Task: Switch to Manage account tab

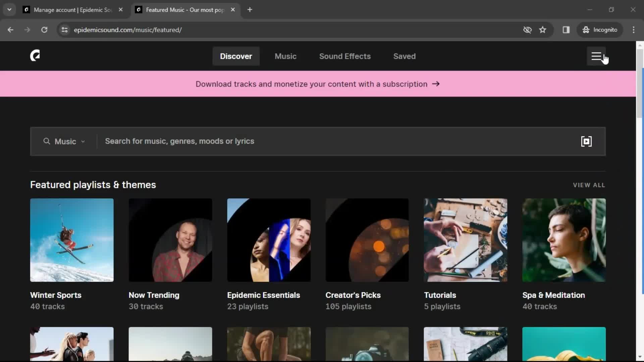Action: (x=72, y=10)
